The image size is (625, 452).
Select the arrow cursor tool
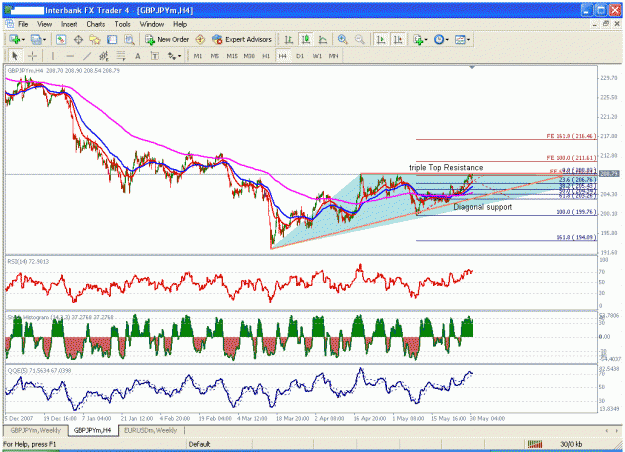(15, 56)
